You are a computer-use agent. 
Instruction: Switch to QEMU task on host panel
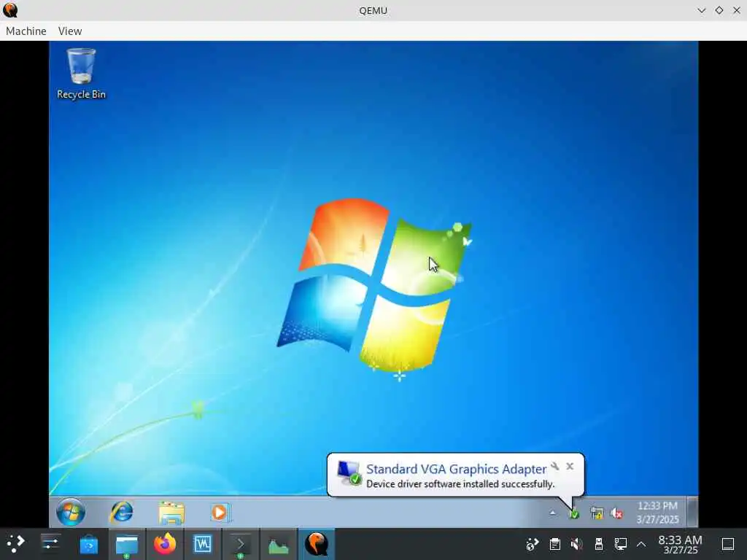[317, 544]
